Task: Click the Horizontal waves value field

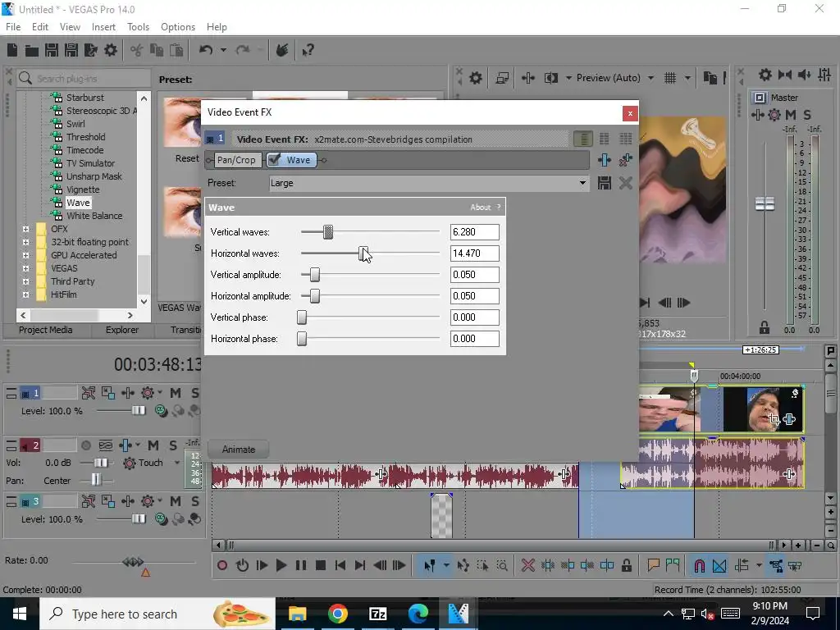Action: coord(475,253)
